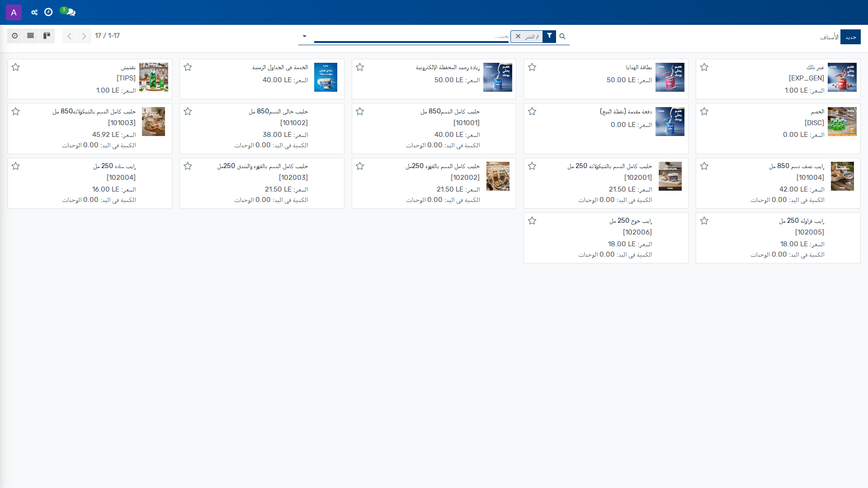
Task: Open the [EXP_GEN] product thumbnail
Action: [842, 77]
